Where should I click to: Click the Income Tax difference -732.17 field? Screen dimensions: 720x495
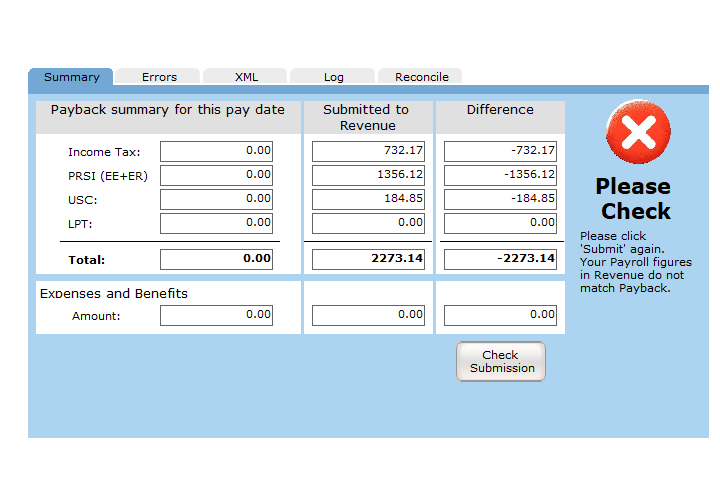click(500, 151)
